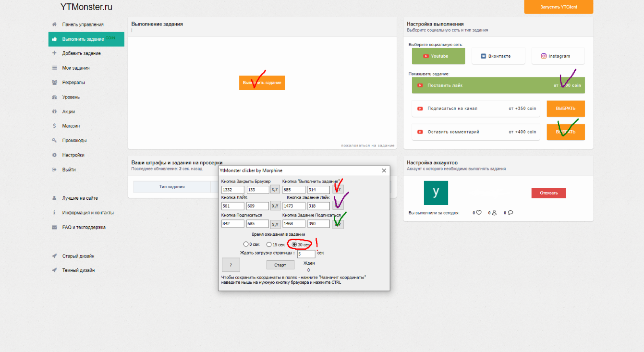Click the Тип задания table header

[x=172, y=187]
